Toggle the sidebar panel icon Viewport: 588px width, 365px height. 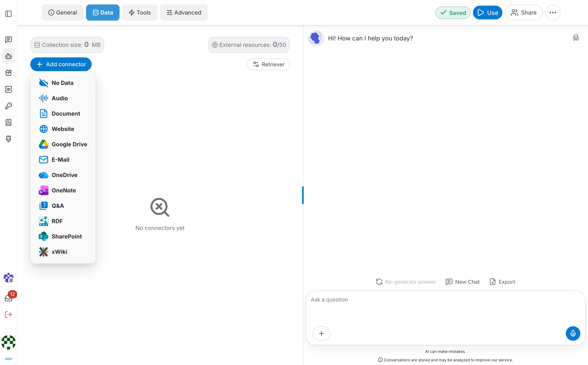[x=8, y=14]
